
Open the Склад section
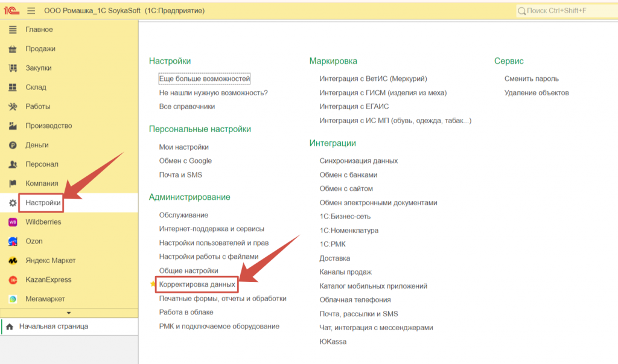coord(36,88)
